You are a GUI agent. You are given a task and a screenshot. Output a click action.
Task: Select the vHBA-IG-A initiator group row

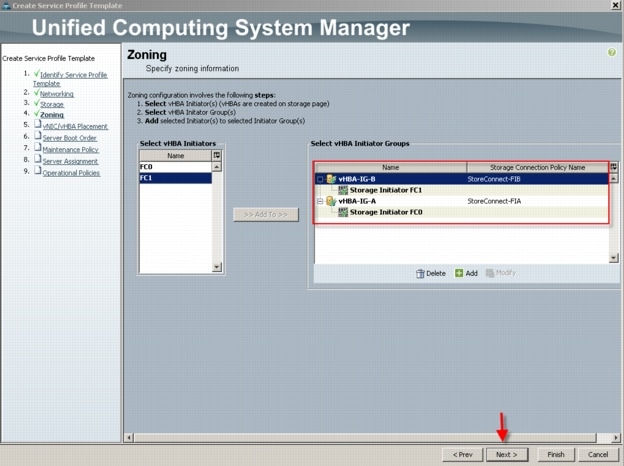point(462,201)
